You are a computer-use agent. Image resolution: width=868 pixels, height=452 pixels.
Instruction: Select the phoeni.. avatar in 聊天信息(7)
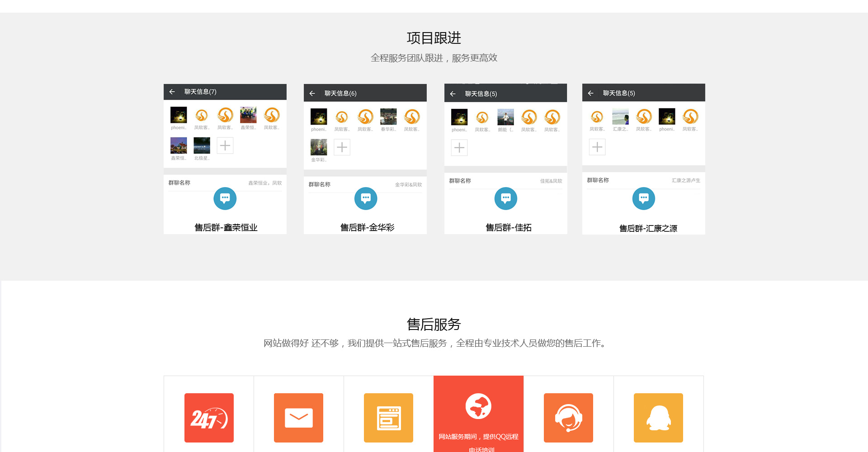(x=179, y=115)
